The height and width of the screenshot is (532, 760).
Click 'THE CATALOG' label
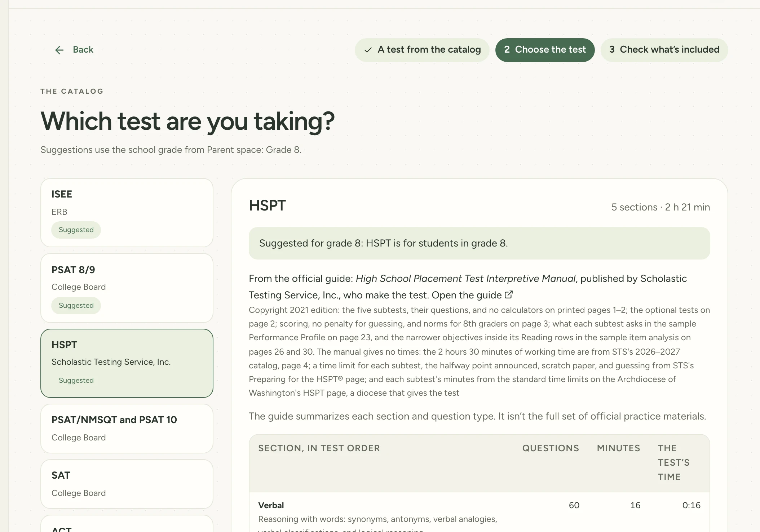click(72, 92)
